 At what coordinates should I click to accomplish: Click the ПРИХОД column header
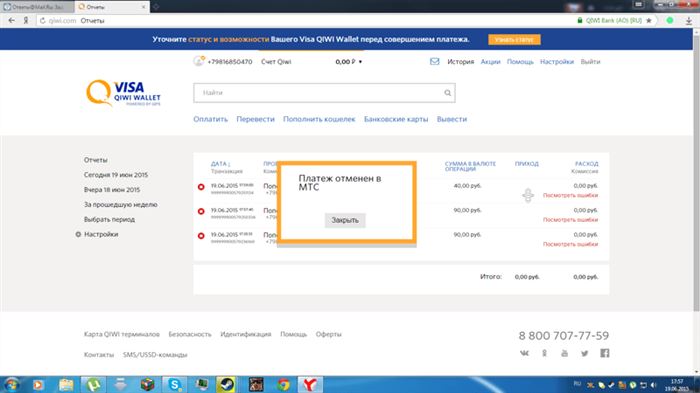pos(527,164)
